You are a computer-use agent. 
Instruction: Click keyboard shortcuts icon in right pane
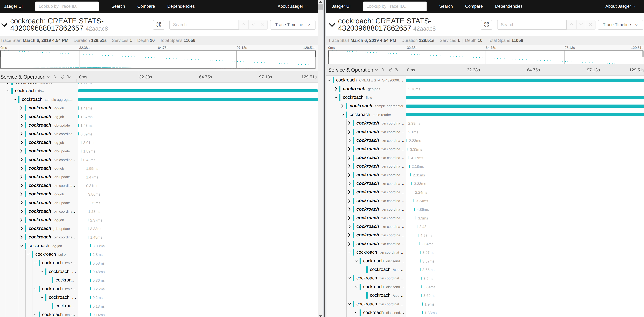coord(486,24)
